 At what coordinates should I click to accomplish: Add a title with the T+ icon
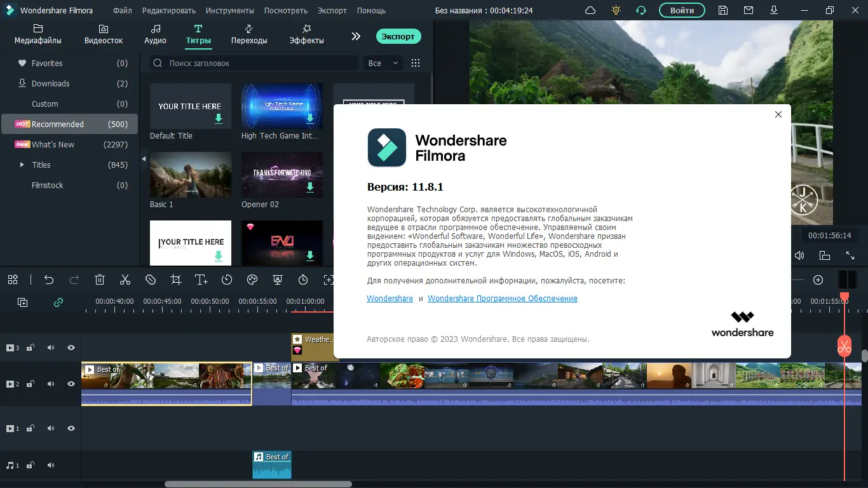tap(201, 280)
